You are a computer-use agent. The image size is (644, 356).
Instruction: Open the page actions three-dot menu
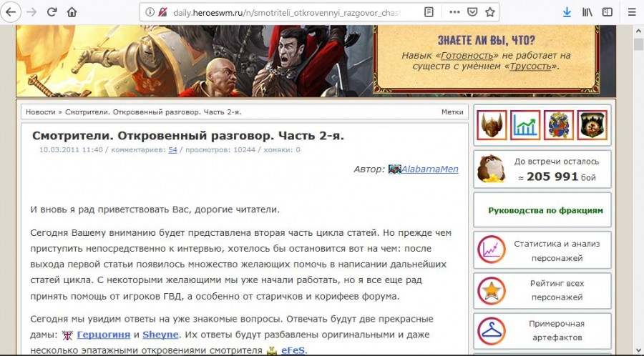point(454,12)
